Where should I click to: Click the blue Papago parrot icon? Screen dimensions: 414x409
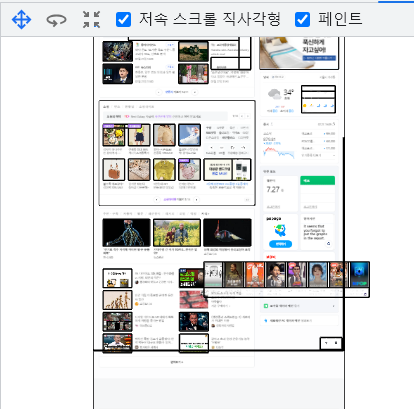click(x=280, y=230)
